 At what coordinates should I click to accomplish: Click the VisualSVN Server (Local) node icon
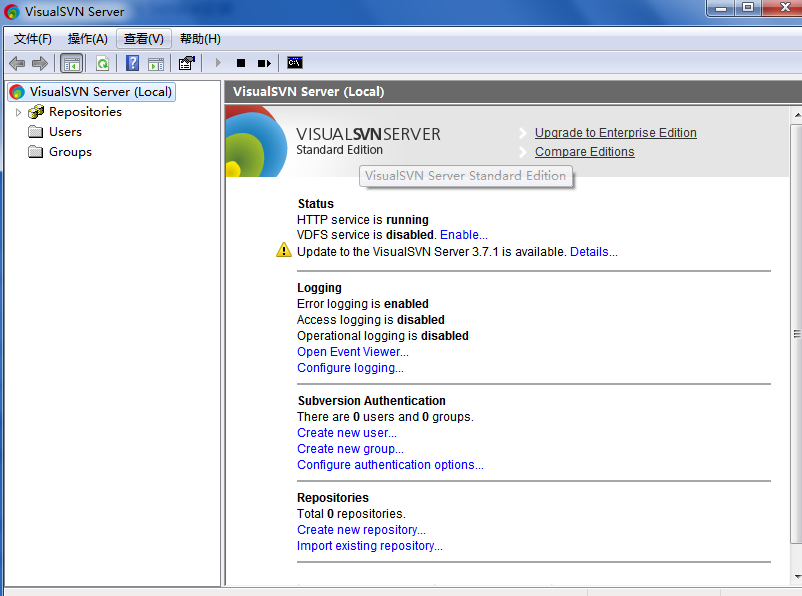17,92
